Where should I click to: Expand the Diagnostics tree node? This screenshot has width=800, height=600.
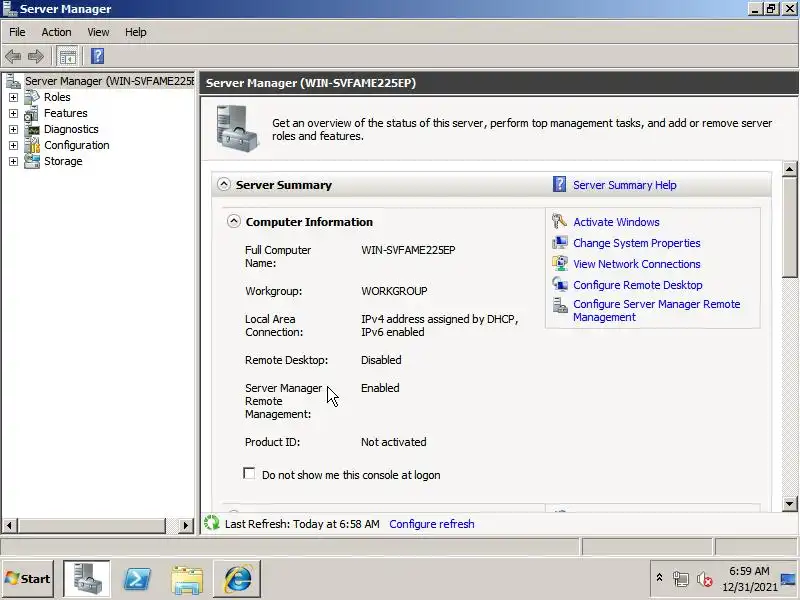point(13,129)
